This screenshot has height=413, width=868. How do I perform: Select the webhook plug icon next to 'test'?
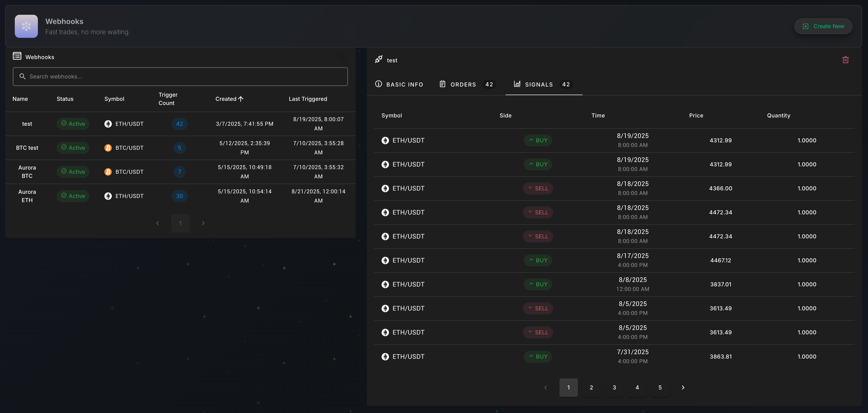pos(378,60)
